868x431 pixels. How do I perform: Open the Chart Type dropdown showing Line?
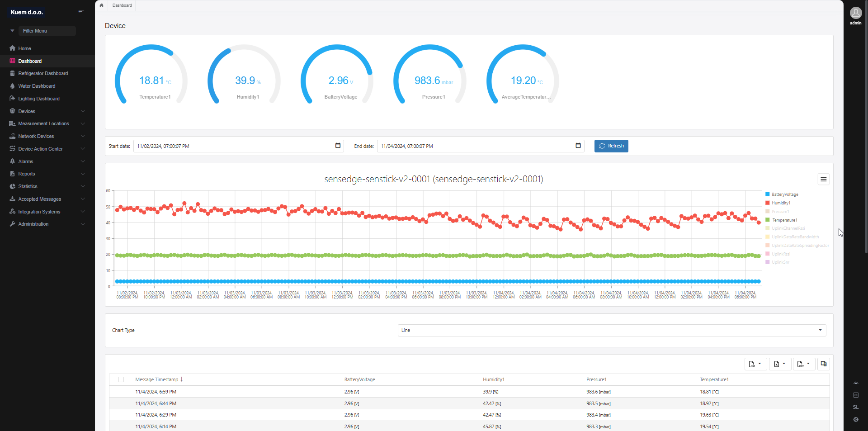(x=611, y=330)
